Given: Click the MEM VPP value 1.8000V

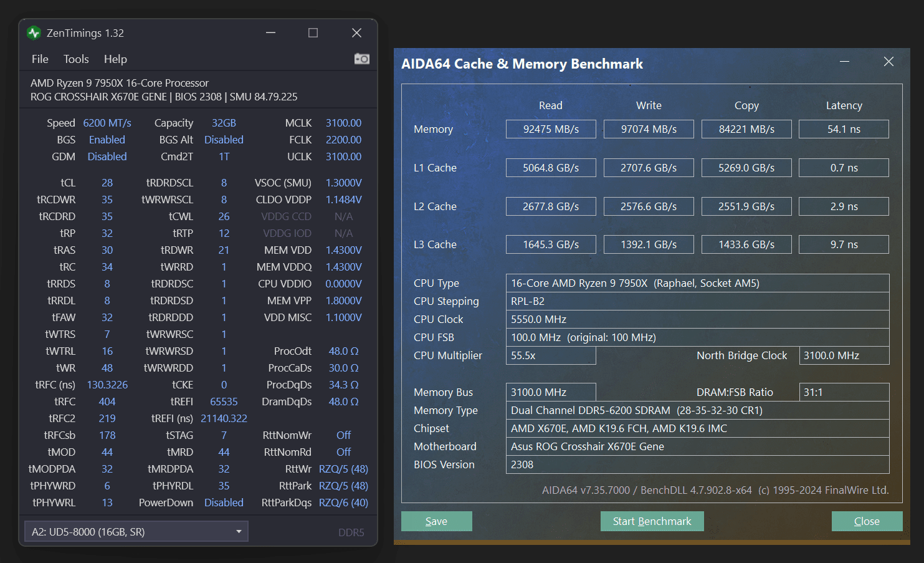Looking at the screenshot, I should (343, 301).
